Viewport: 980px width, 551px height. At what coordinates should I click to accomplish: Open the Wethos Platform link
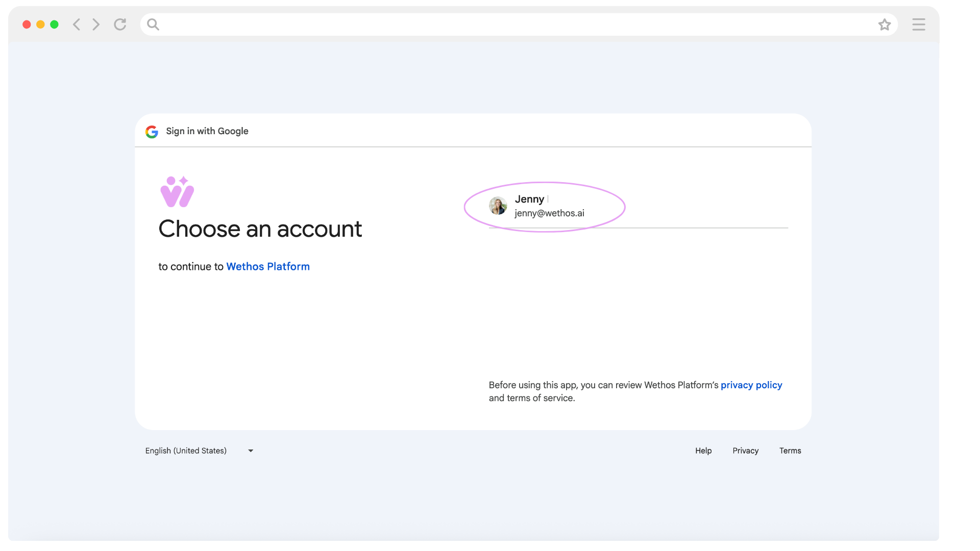click(268, 266)
